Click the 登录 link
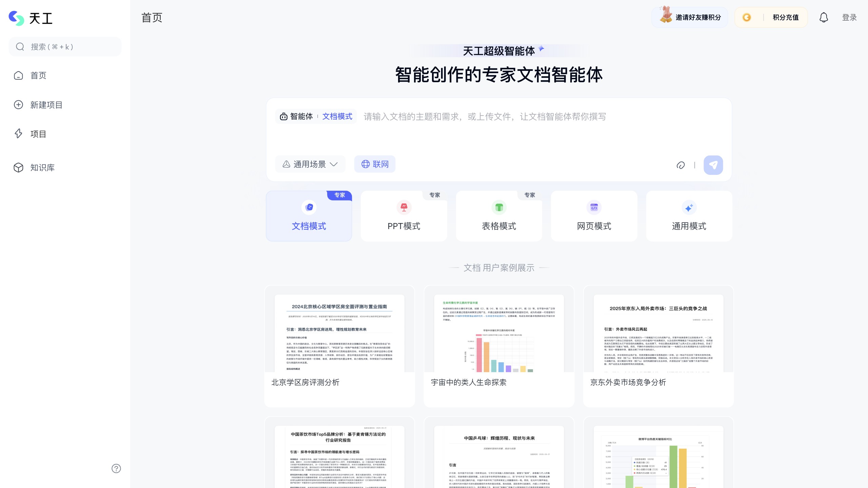The height and width of the screenshot is (488, 868). (850, 17)
